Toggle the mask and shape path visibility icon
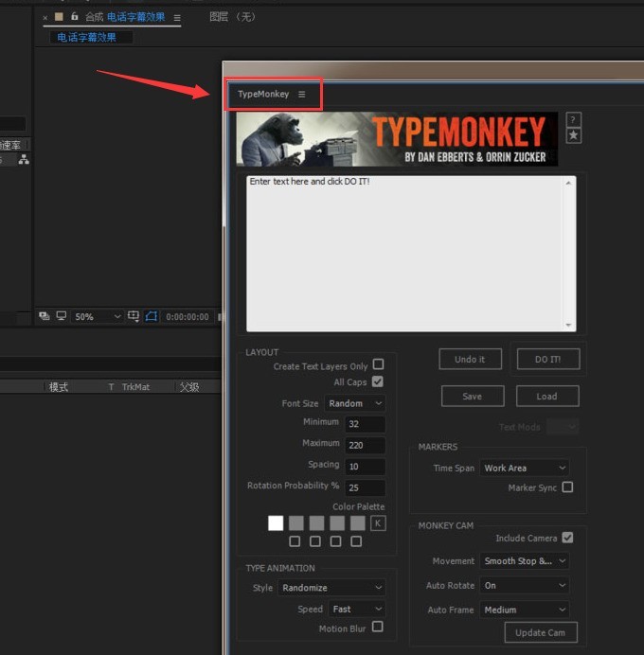This screenshot has width=644, height=655. coord(152,316)
